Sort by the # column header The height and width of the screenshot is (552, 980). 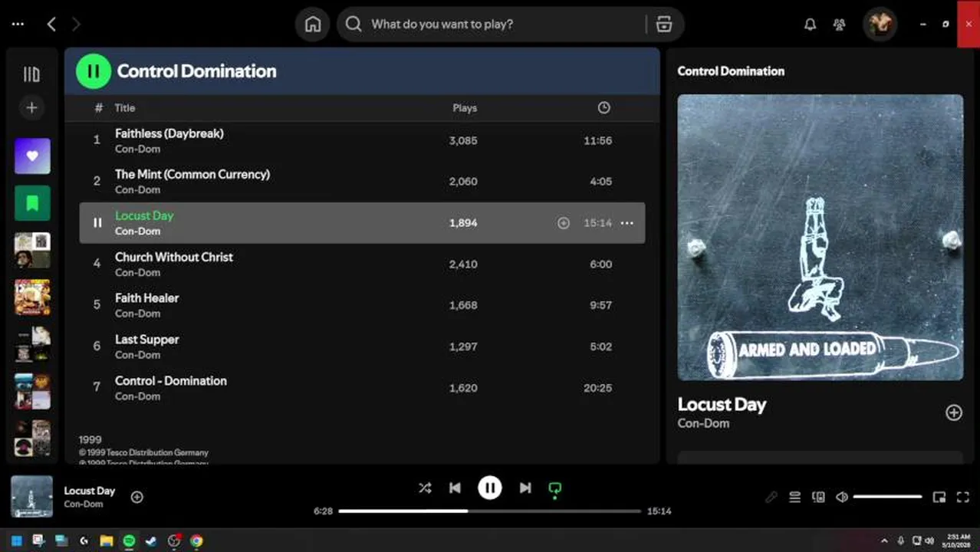coord(98,108)
